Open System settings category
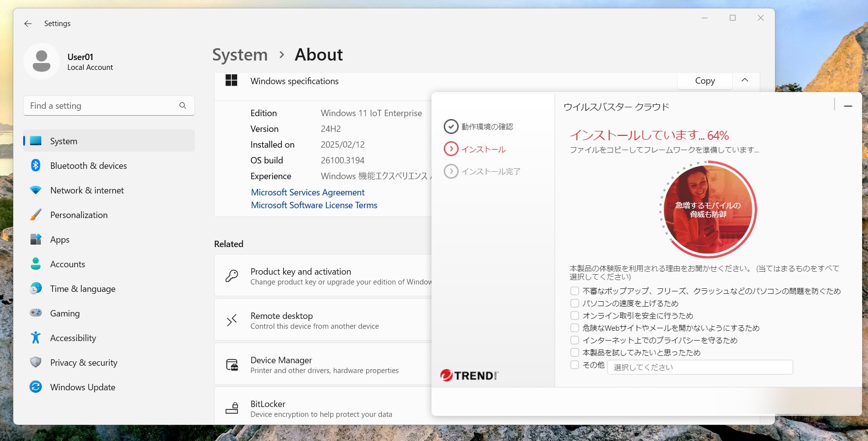868x441 pixels. tap(109, 141)
